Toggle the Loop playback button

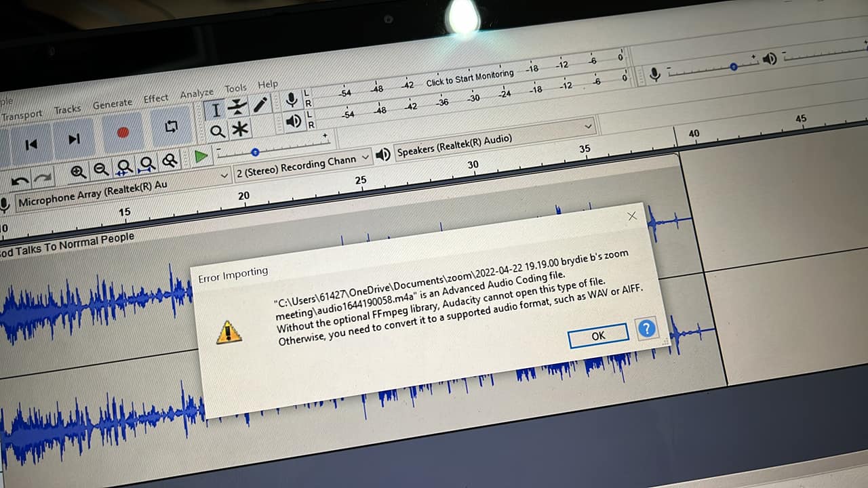[x=171, y=127]
